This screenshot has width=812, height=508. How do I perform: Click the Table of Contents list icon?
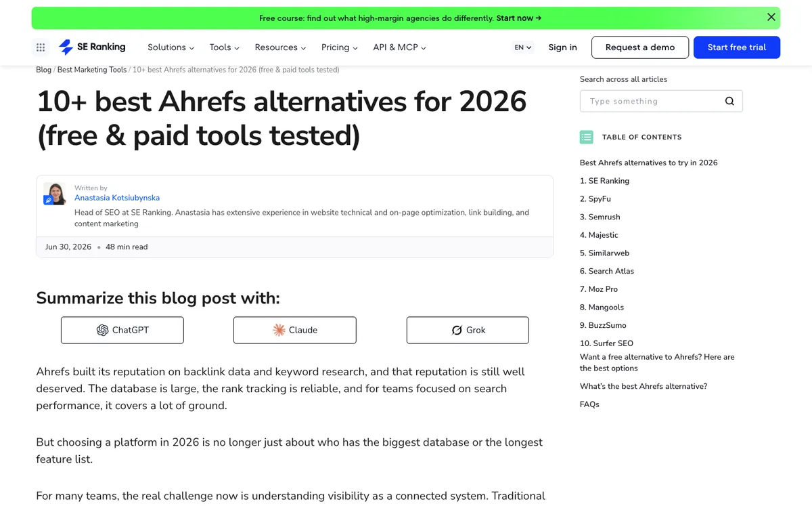pyautogui.click(x=586, y=137)
